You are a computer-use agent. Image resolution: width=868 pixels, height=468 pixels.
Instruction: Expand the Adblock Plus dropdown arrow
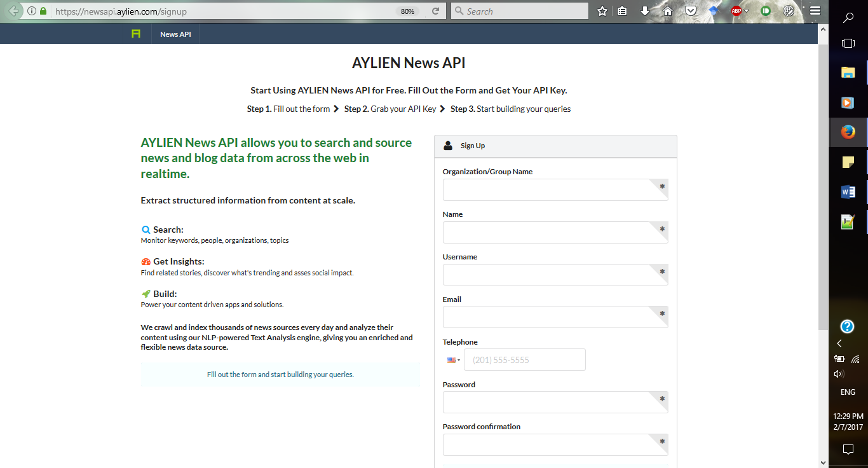click(x=747, y=11)
